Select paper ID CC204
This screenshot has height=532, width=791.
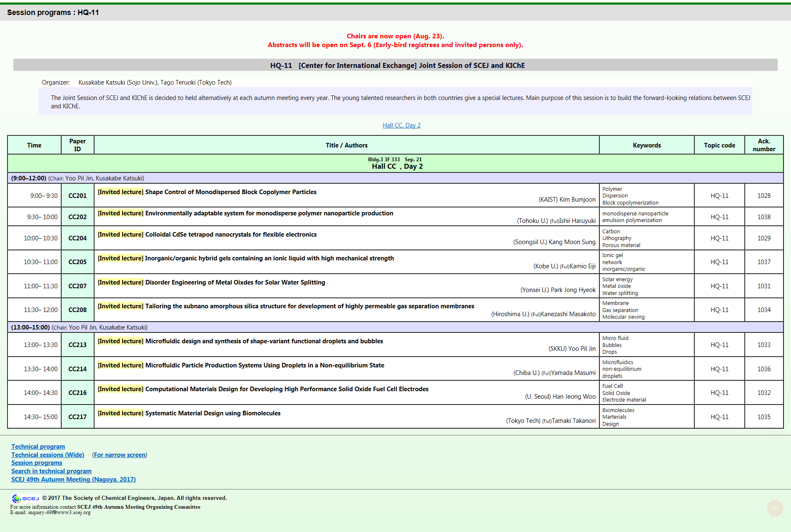click(x=77, y=238)
